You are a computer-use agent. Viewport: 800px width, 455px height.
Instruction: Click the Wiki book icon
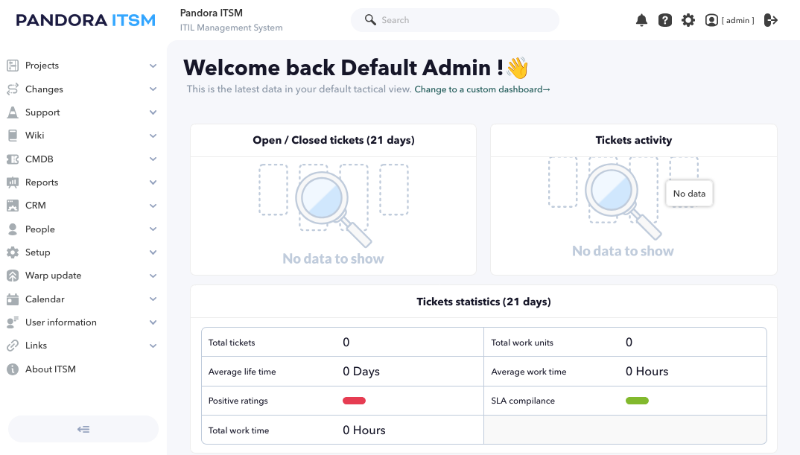pos(13,135)
